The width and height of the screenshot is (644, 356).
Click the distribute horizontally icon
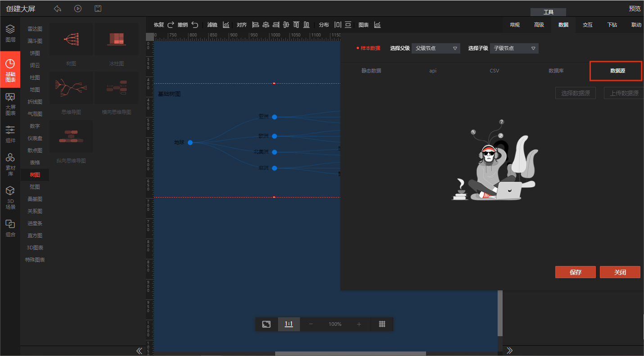[x=338, y=25]
